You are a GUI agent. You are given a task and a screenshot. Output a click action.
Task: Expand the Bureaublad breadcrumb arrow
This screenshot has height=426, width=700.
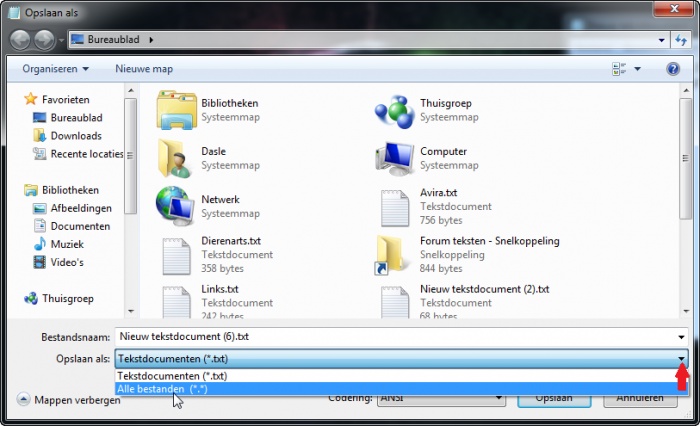(x=151, y=40)
